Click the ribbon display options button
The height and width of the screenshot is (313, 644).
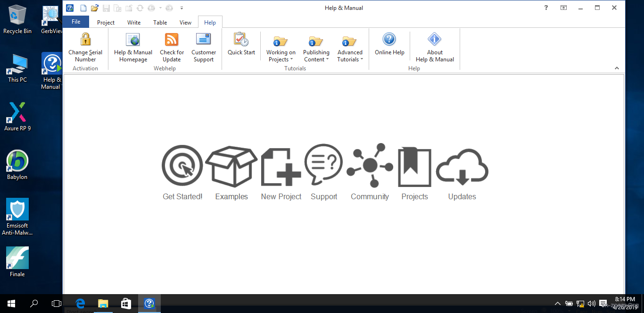coord(563,8)
